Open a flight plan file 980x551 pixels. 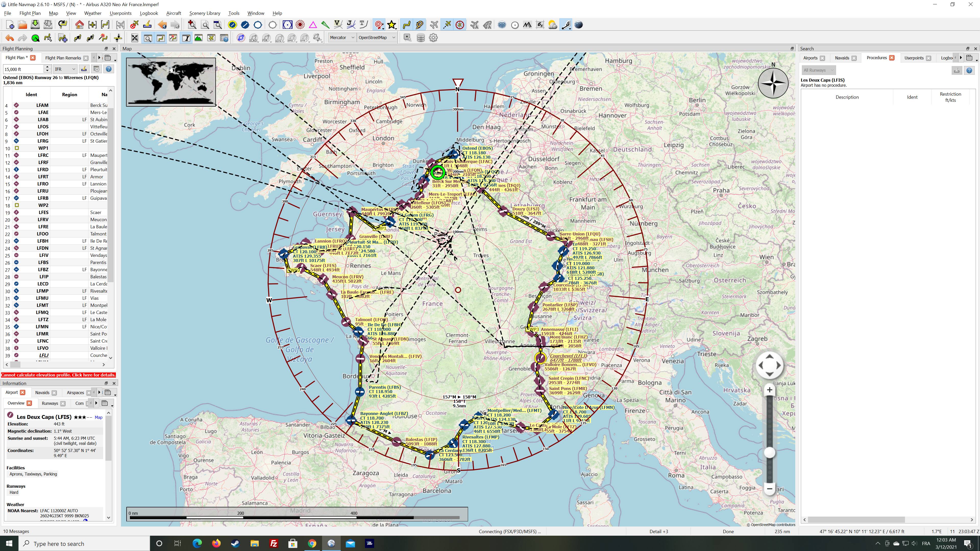point(22,25)
